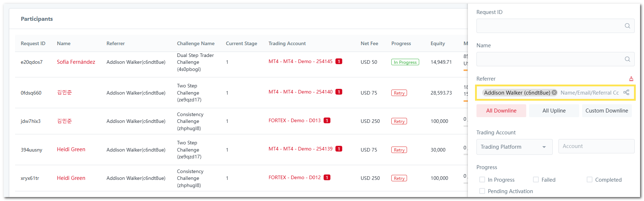Click the Retry tag for request 0fdsq660
This screenshot has height=201, width=644.
coord(399,93)
